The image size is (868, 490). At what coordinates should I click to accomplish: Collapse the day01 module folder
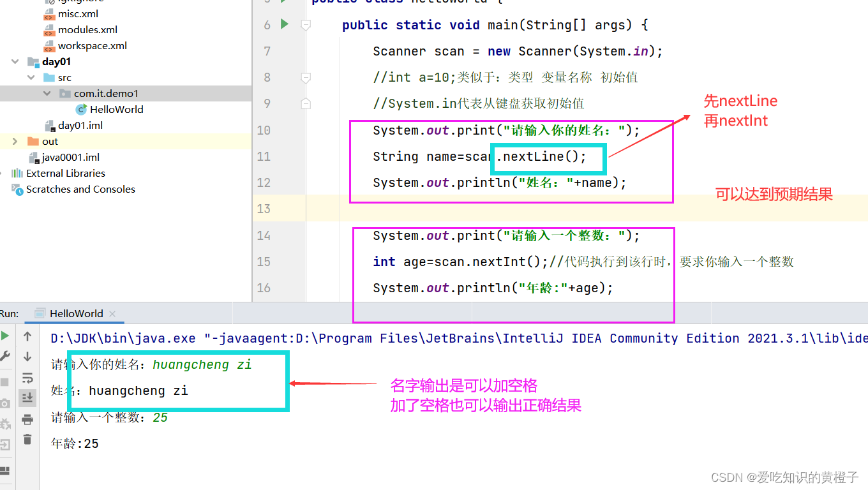pos(15,62)
